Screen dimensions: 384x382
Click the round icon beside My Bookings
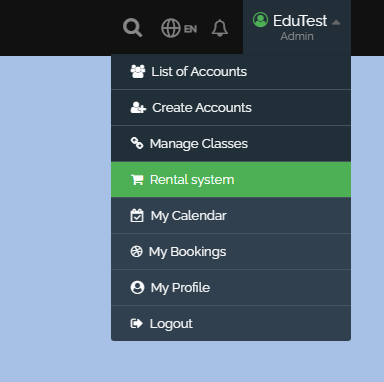[136, 251]
